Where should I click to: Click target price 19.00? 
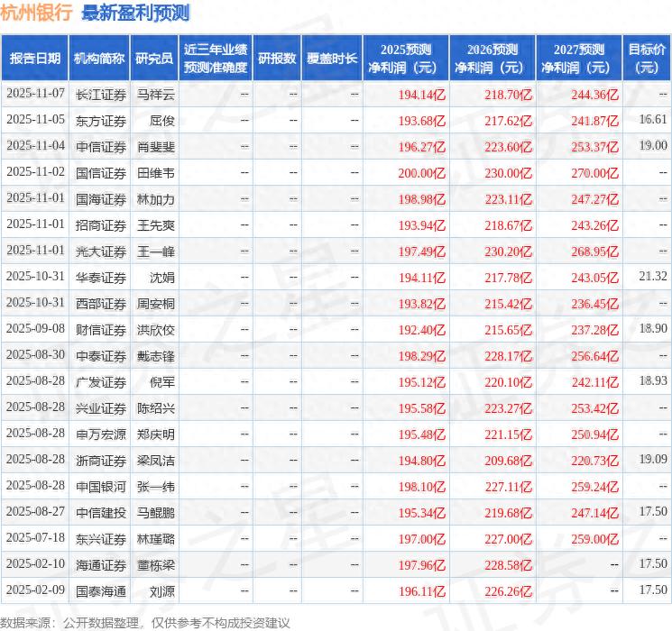click(653, 146)
